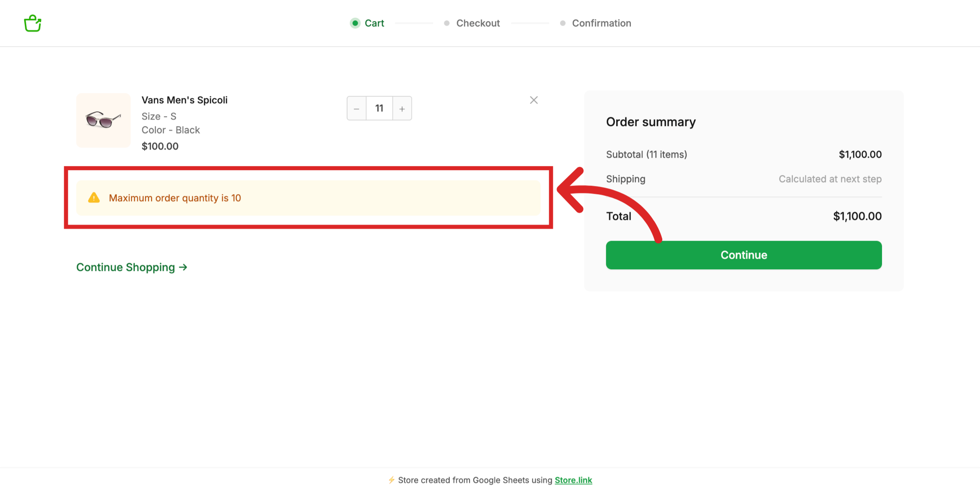Decrease quantity with the minus button

click(x=356, y=109)
